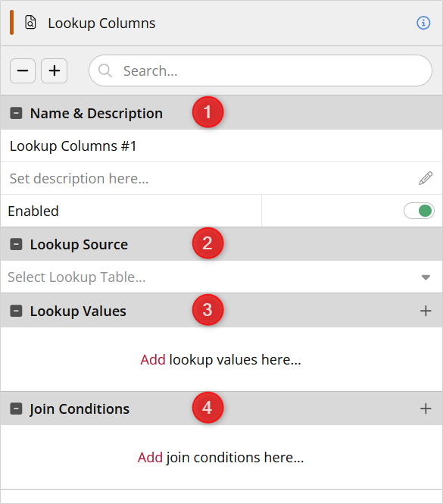Collapse the Name & Description section
The width and height of the screenshot is (443, 504).
(16, 113)
